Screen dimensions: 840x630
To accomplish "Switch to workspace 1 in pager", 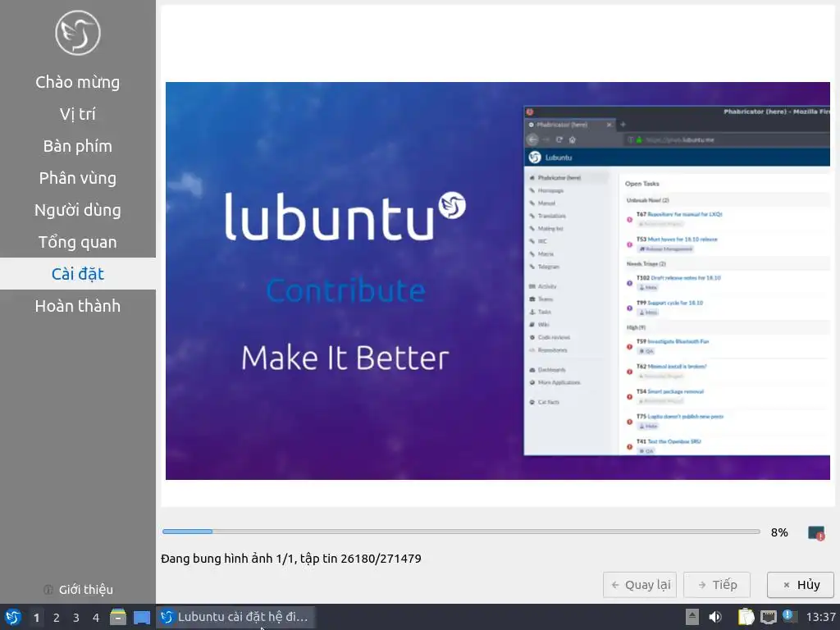I will (x=36, y=617).
